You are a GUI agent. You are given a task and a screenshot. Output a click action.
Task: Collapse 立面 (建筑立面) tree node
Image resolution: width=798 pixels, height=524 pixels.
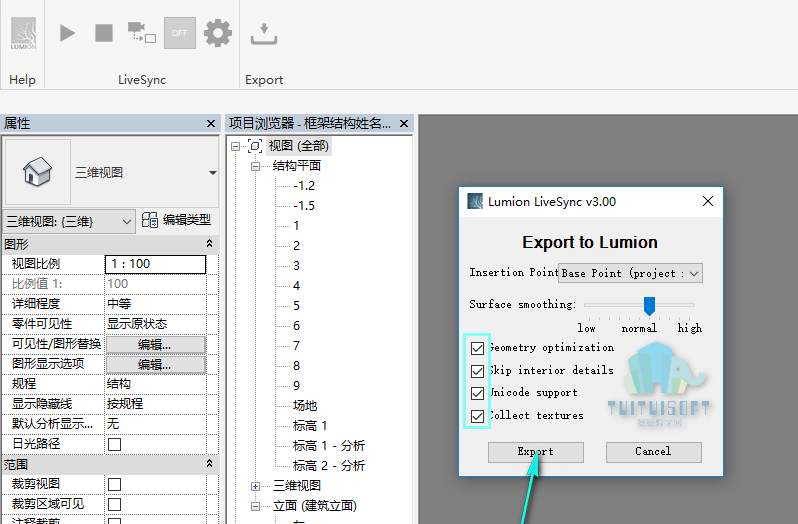pyautogui.click(x=255, y=506)
